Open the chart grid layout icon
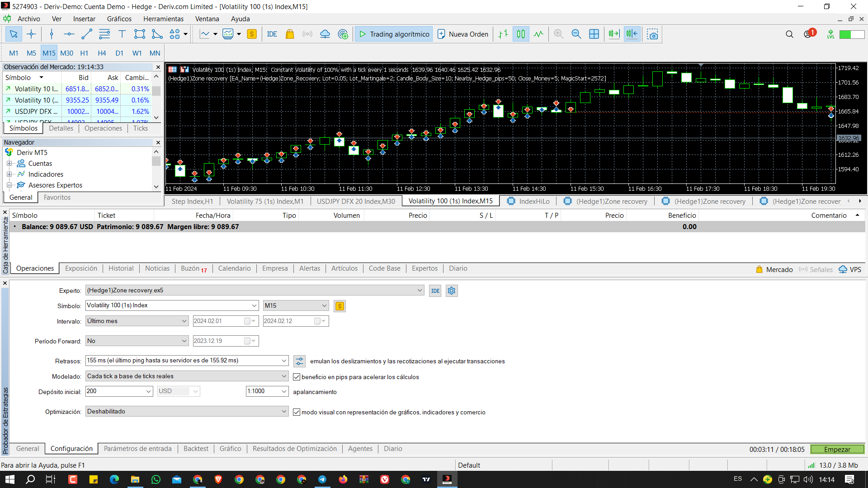The width and height of the screenshot is (868, 488). 594,34
